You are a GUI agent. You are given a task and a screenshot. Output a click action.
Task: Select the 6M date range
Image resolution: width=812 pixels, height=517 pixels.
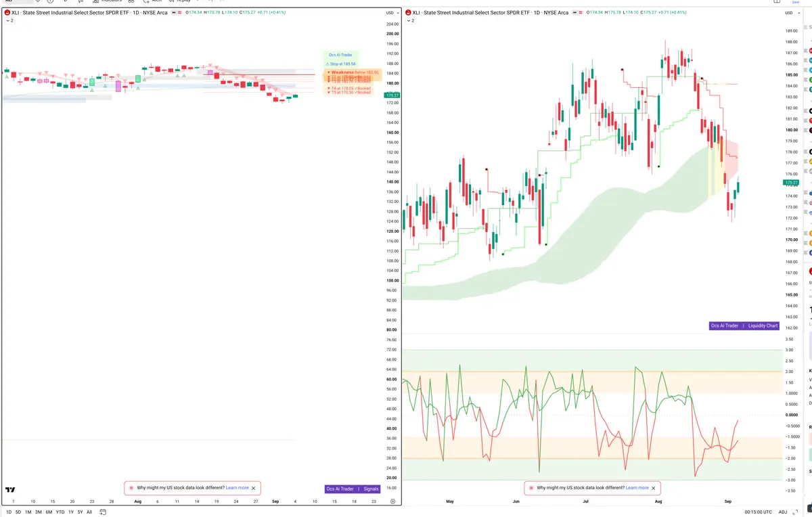click(x=49, y=512)
